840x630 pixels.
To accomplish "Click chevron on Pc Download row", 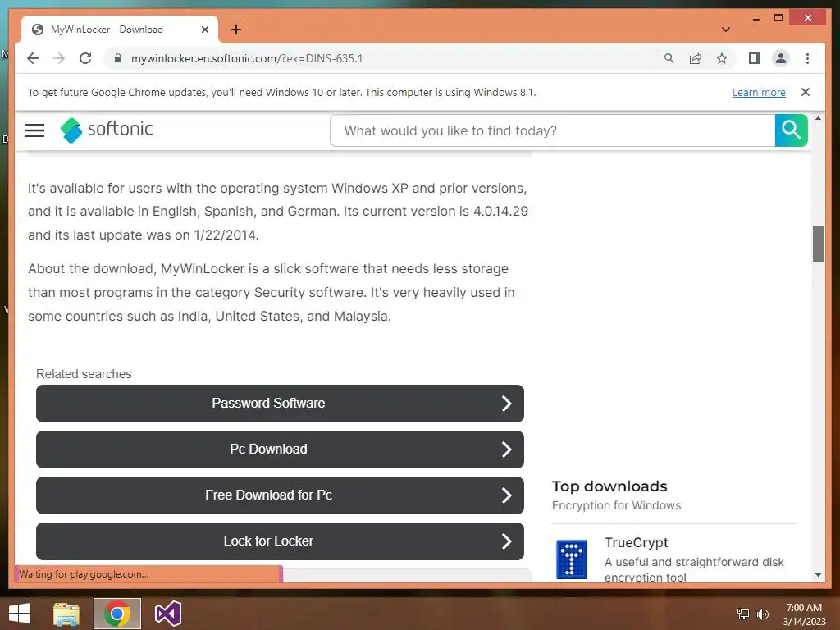I will point(506,450).
